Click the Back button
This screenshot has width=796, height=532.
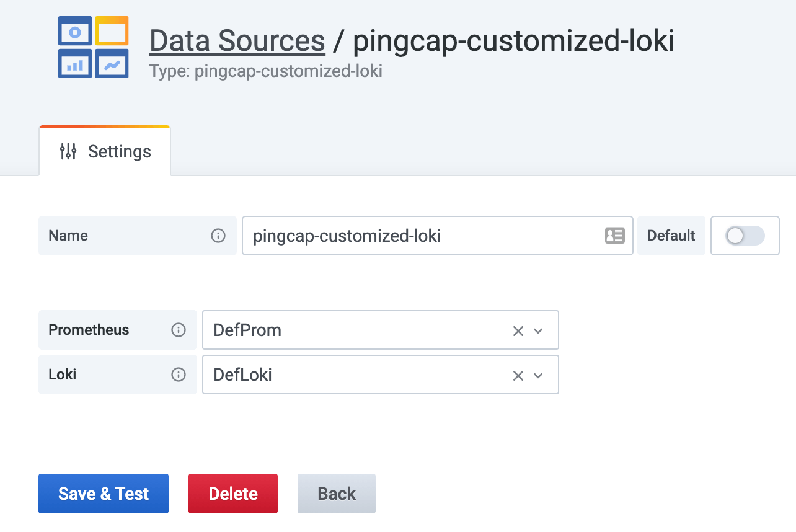coord(337,494)
